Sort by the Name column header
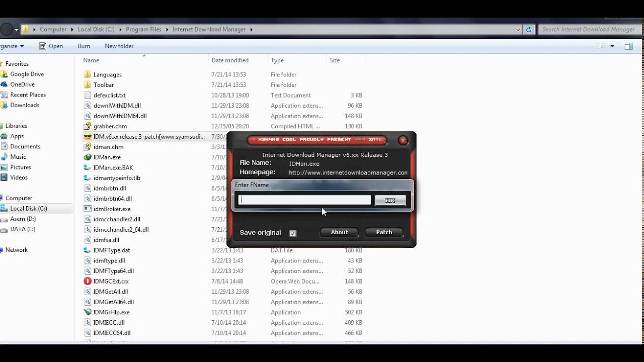The image size is (644, 362). [91, 60]
